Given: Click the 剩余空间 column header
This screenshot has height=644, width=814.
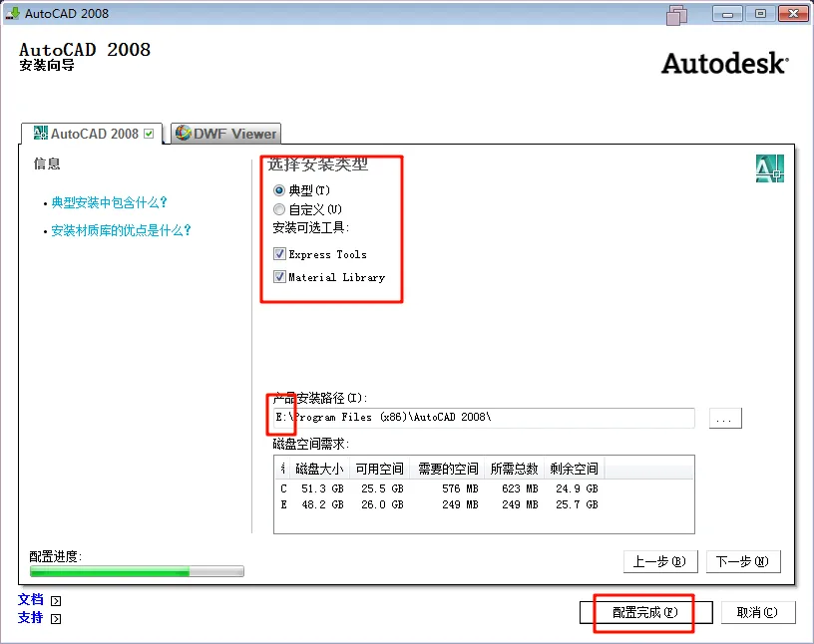Looking at the screenshot, I should [575, 470].
